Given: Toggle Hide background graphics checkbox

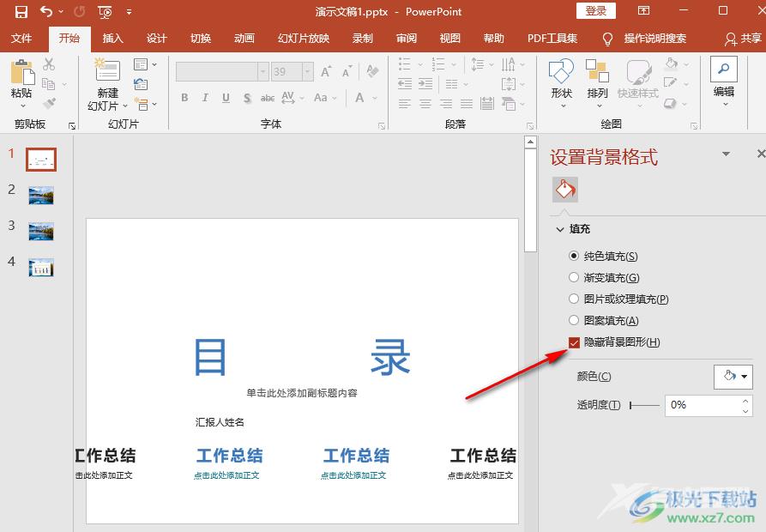Looking at the screenshot, I should [574, 342].
